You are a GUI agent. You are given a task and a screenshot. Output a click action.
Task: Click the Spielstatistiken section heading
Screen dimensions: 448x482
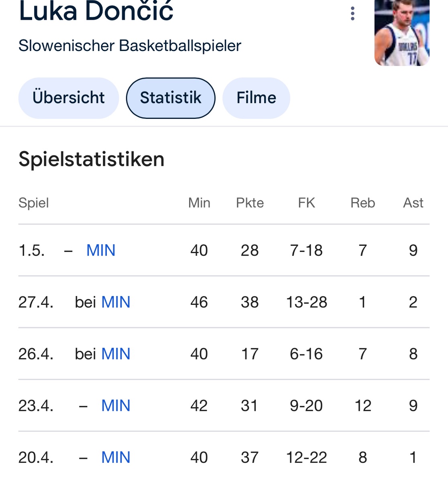pyautogui.click(x=92, y=159)
